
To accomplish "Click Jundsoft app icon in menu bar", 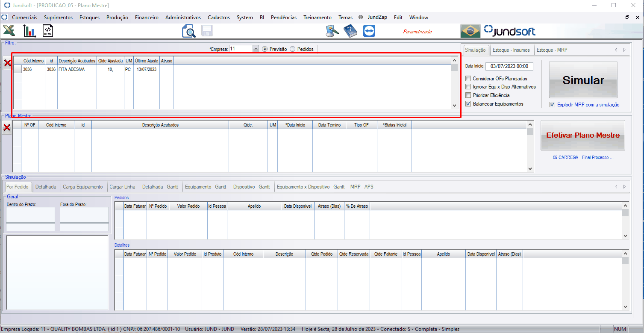I will 5,18.
